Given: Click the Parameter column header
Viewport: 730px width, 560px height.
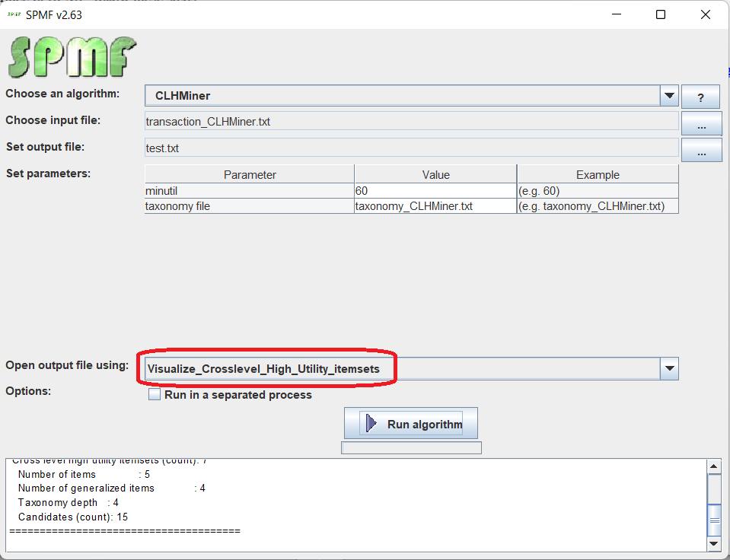Looking at the screenshot, I should click(250, 175).
